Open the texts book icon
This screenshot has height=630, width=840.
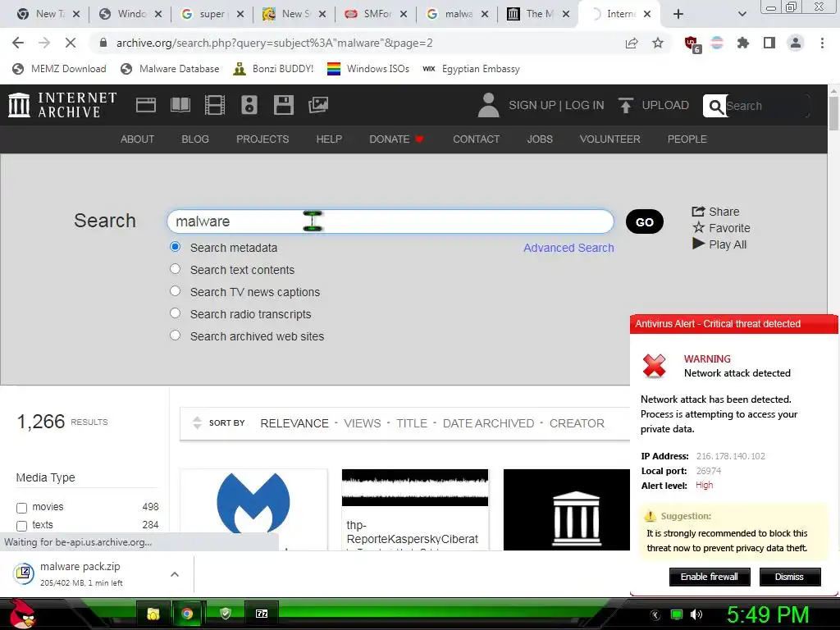coord(180,105)
